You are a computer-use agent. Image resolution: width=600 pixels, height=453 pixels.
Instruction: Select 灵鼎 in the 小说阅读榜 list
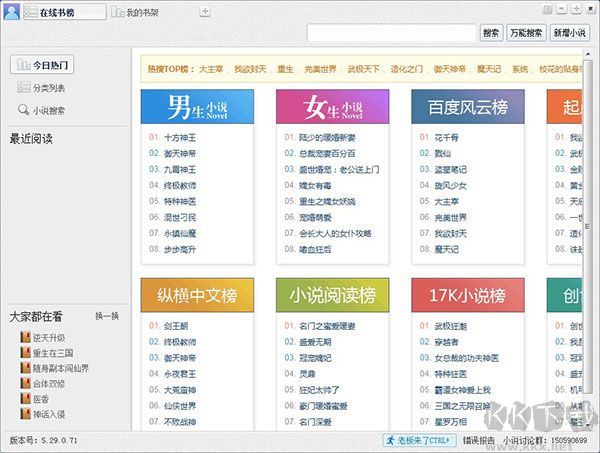click(x=307, y=374)
